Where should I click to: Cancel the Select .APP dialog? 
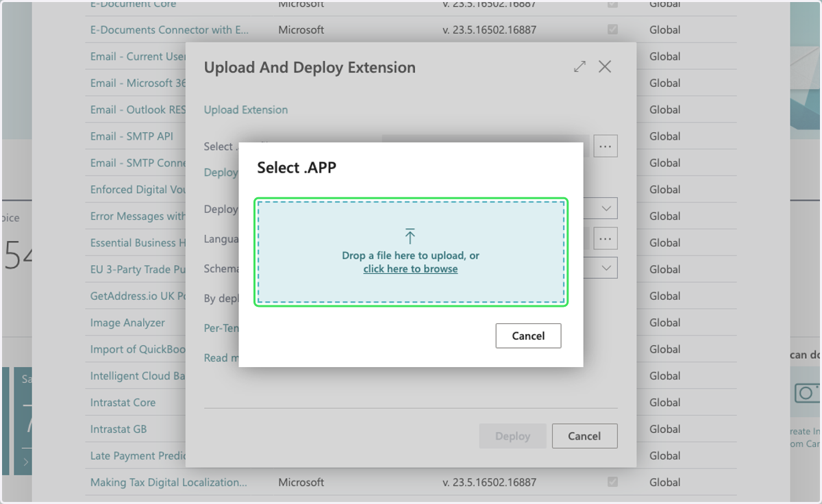(528, 336)
